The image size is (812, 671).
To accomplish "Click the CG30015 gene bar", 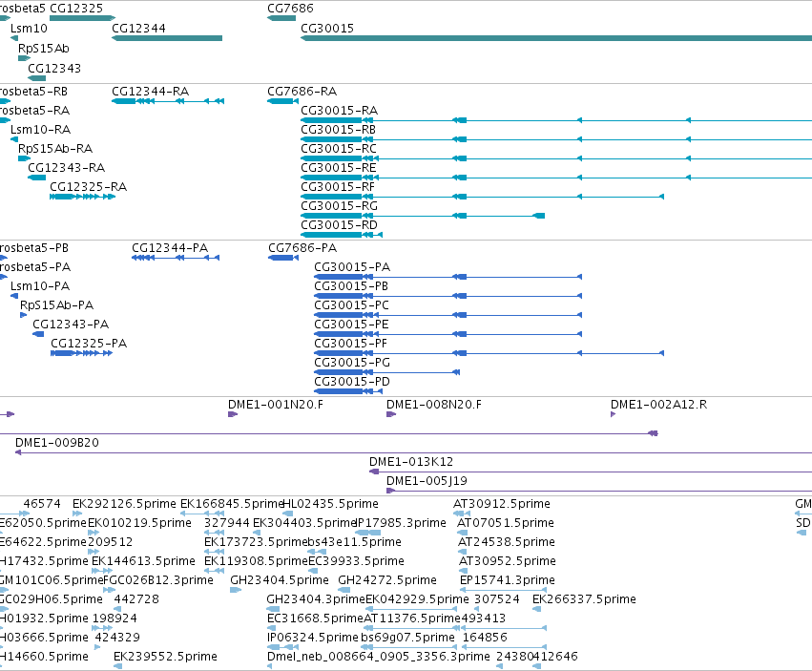I will [556, 38].
